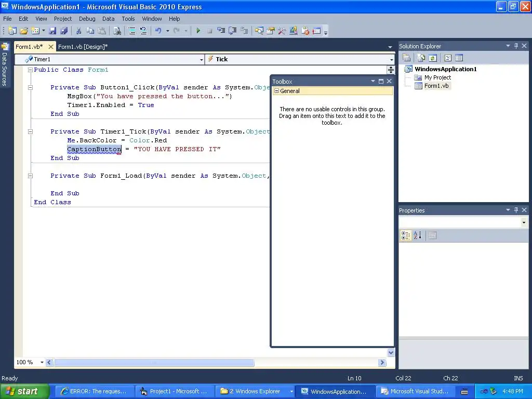
Task: Click the Step Over debug icon
Action: point(233,31)
